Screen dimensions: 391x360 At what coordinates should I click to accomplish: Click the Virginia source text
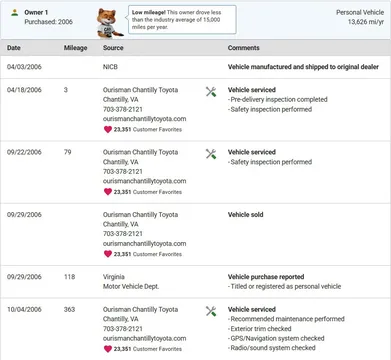(x=114, y=277)
